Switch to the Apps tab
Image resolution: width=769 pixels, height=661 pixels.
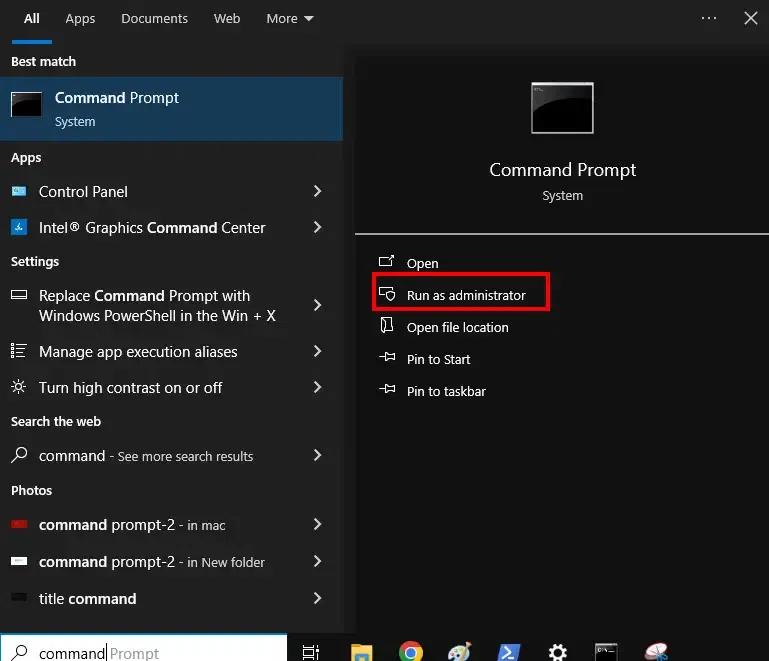click(x=80, y=19)
